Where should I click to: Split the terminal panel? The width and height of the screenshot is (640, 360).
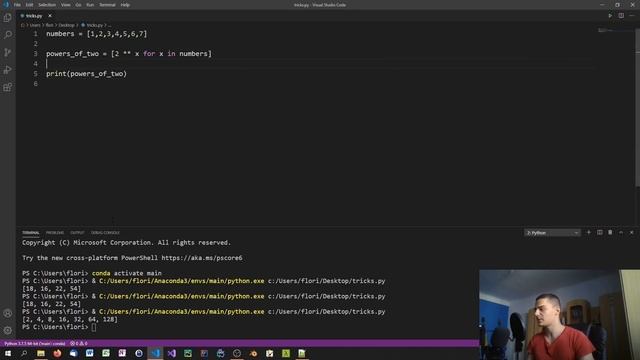click(x=600, y=233)
